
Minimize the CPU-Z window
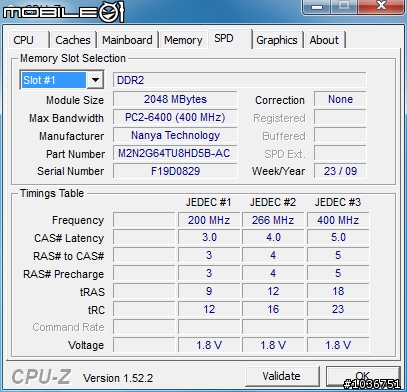(x=317, y=6)
